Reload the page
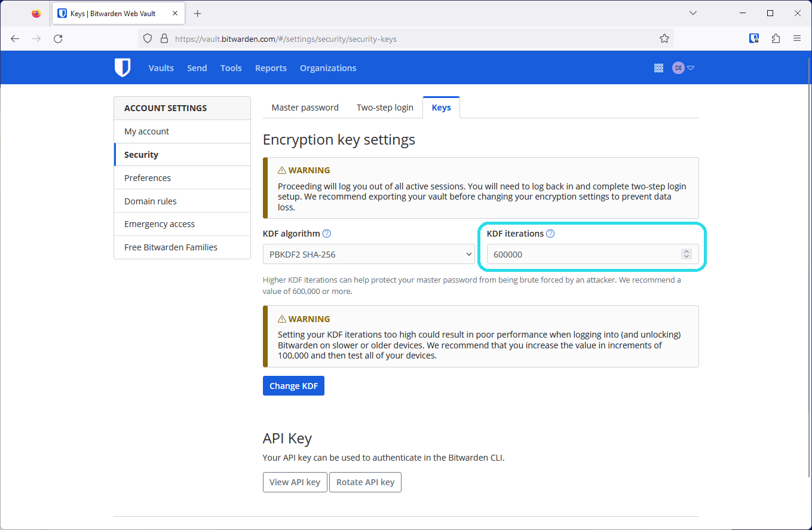Image resolution: width=812 pixels, height=530 pixels. 57,38
